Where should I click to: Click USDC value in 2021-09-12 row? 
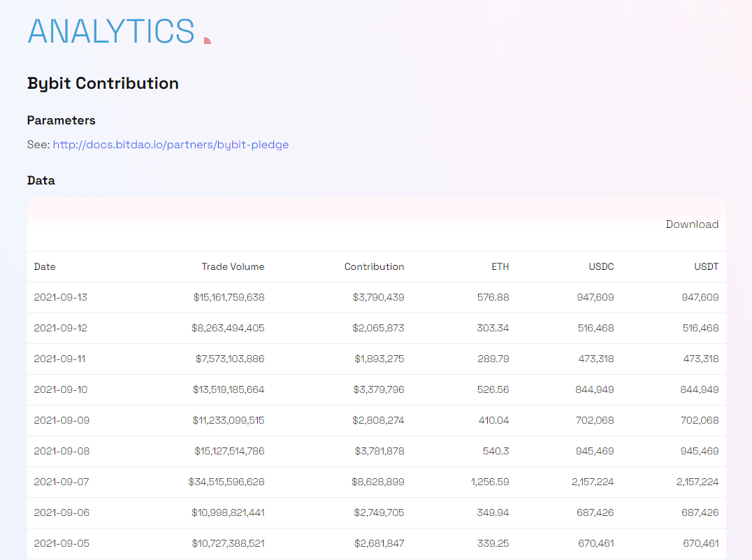(x=595, y=328)
